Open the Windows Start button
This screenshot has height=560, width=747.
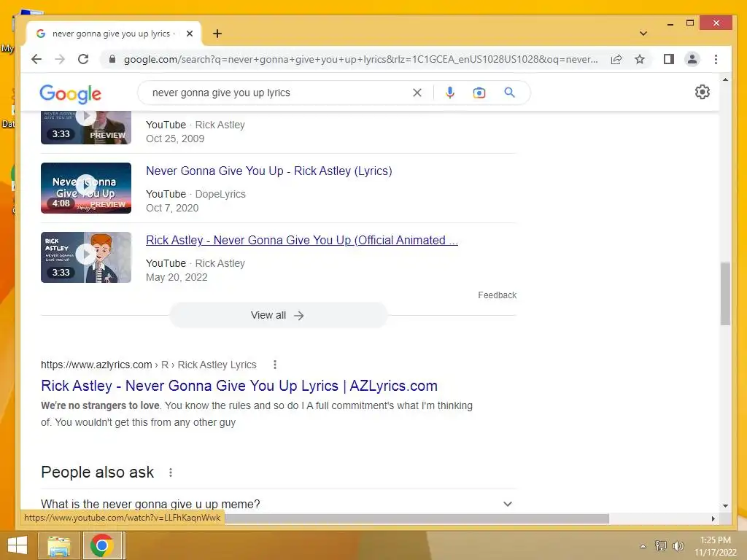[18, 545]
